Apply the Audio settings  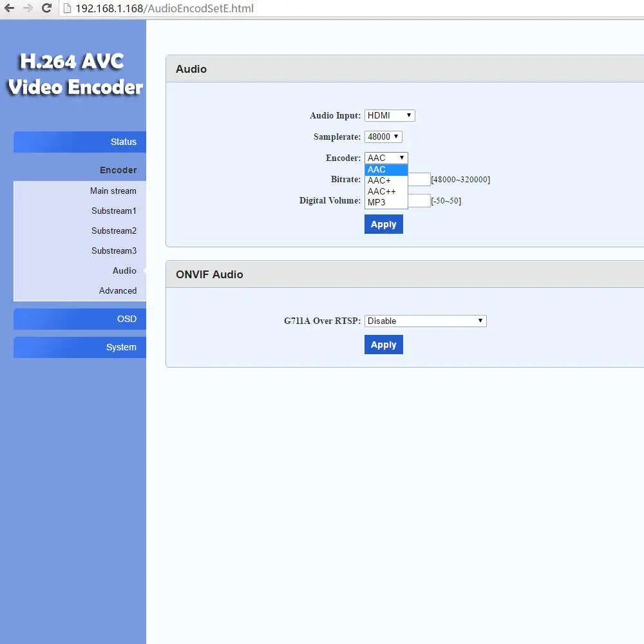click(384, 224)
